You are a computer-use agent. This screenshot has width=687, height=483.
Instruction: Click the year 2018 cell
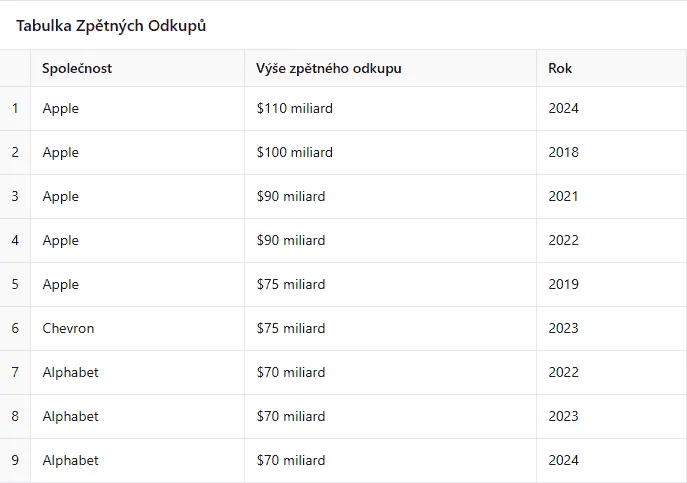click(563, 152)
